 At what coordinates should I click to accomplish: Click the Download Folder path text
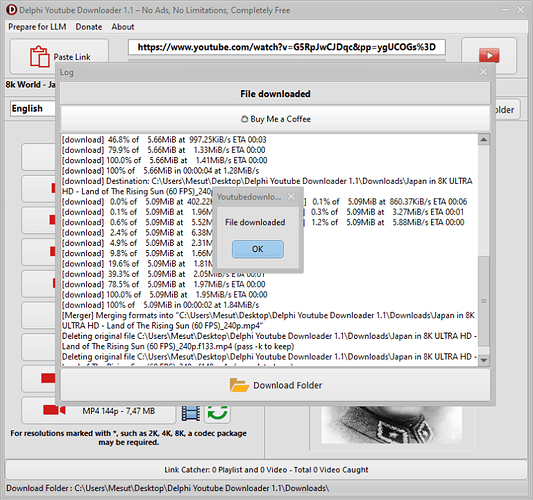(168, 488)
